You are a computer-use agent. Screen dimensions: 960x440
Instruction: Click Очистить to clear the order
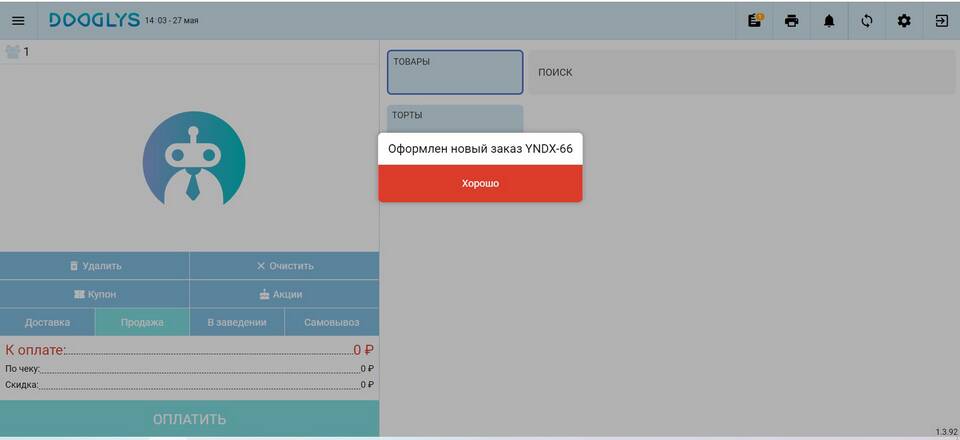click(284, 266)
